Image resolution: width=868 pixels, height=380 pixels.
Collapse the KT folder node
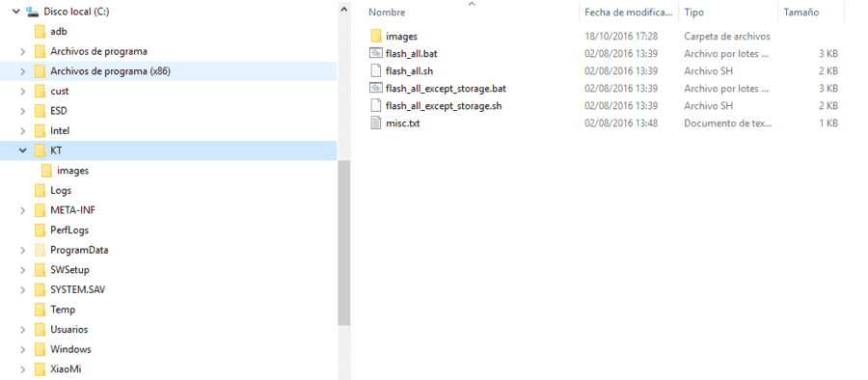point(23,150)
